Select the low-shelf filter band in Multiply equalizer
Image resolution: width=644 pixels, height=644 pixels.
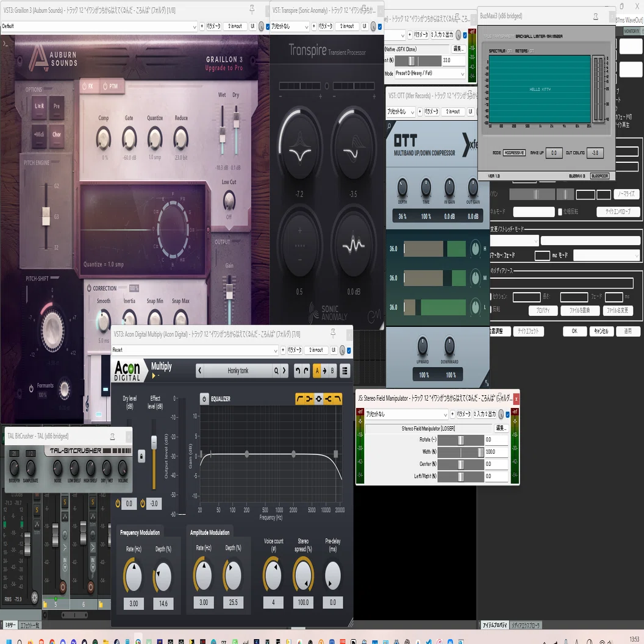(x=309, y=399)
